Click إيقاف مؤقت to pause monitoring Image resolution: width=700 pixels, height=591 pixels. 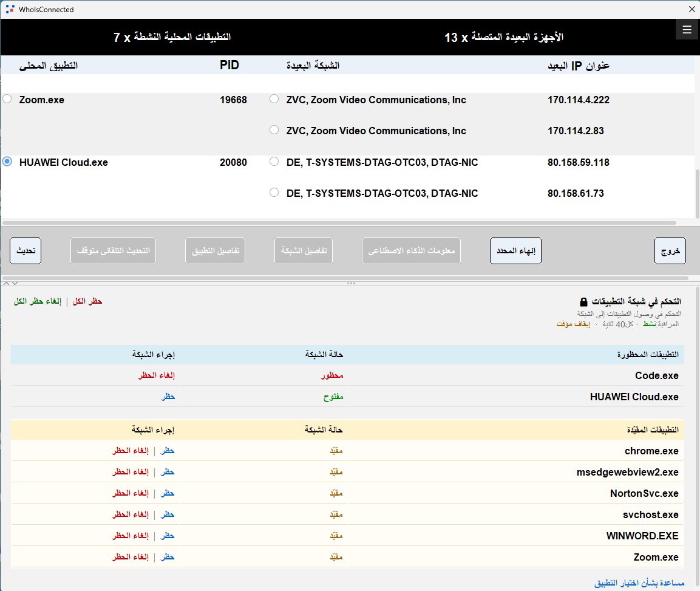coord(573,324)
